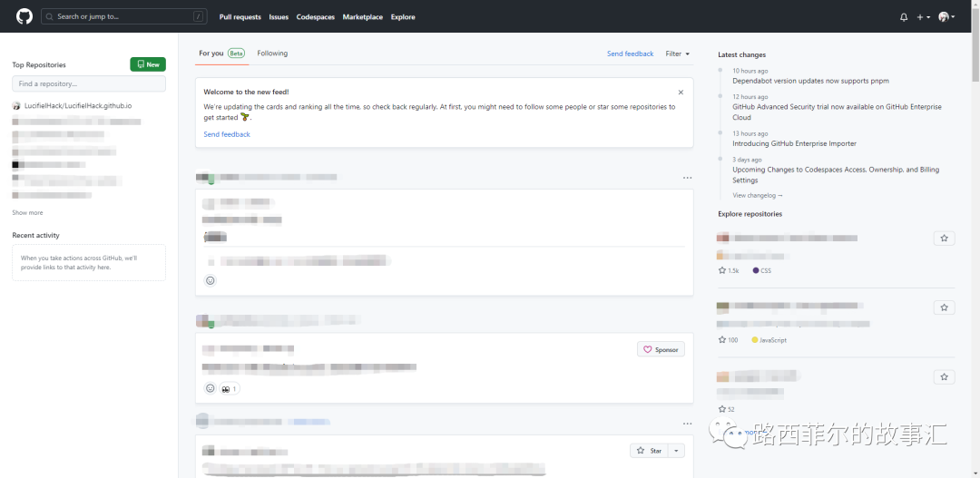Star the repository in third feed card

[x=649, y=451]
